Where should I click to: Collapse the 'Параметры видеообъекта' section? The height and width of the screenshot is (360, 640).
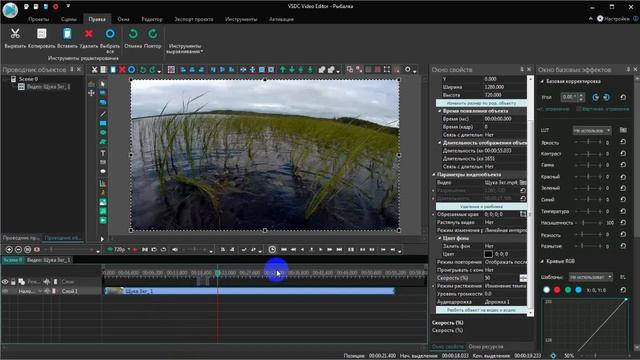[434, 175]
